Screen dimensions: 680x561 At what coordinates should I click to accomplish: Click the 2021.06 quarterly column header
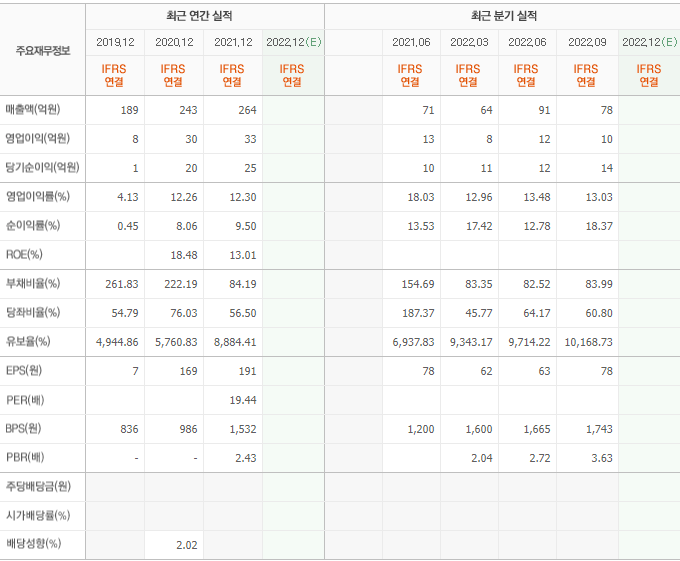pos(411,42)
